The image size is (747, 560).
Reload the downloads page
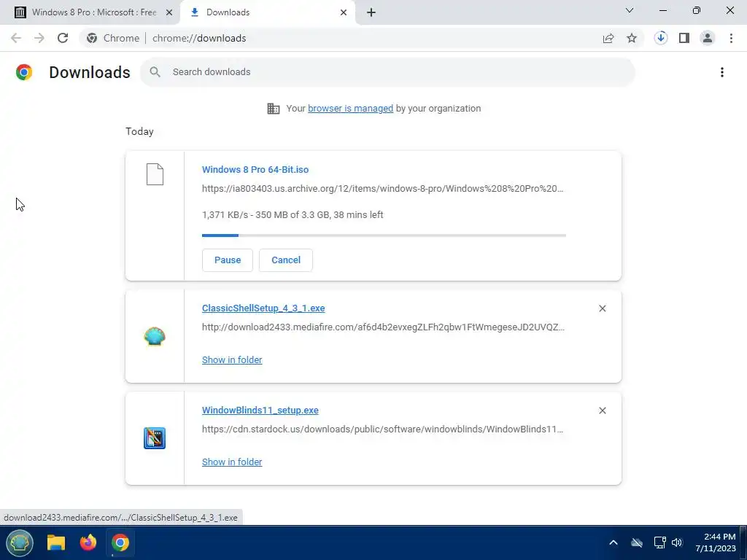click(x=63, y=38)
